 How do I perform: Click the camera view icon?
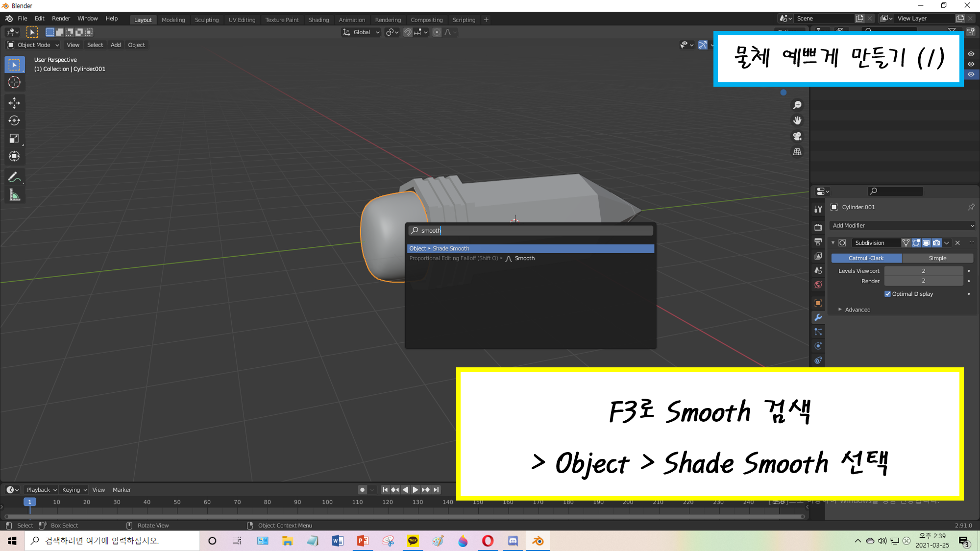(x=797, y=136)
